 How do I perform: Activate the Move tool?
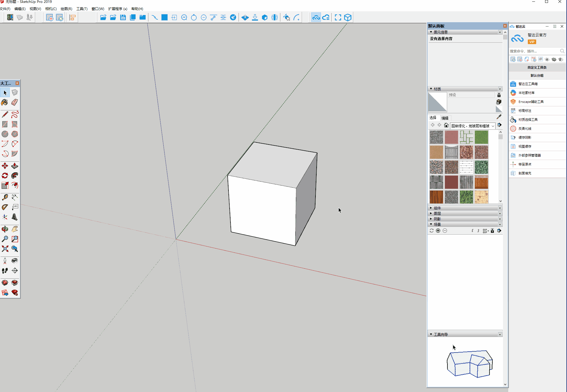click(5, 166)
